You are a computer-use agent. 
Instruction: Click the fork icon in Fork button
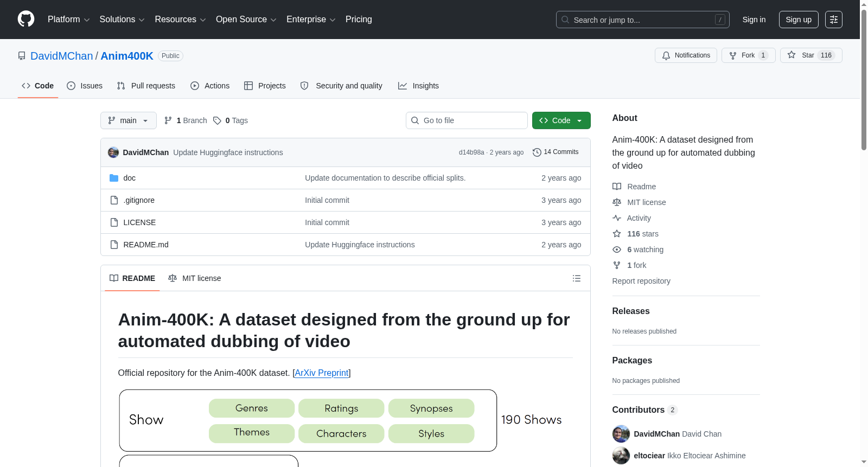point(733,55)
